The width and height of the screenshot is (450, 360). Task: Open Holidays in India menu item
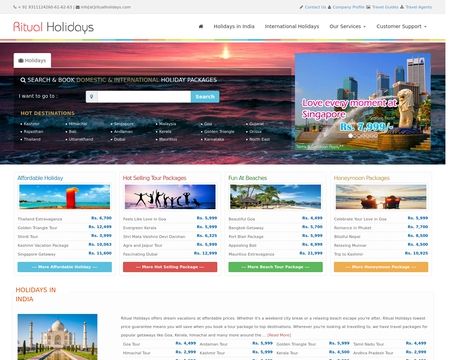click(x=234, y=26)
